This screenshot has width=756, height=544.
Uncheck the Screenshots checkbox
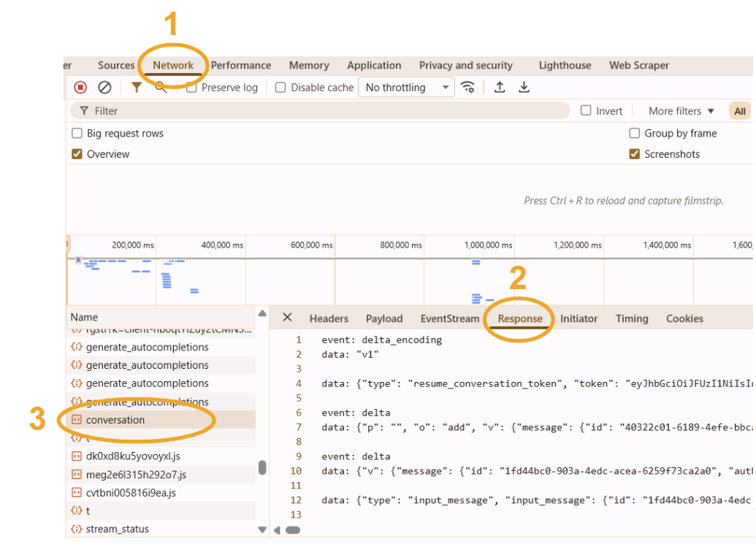click(635, 154)
